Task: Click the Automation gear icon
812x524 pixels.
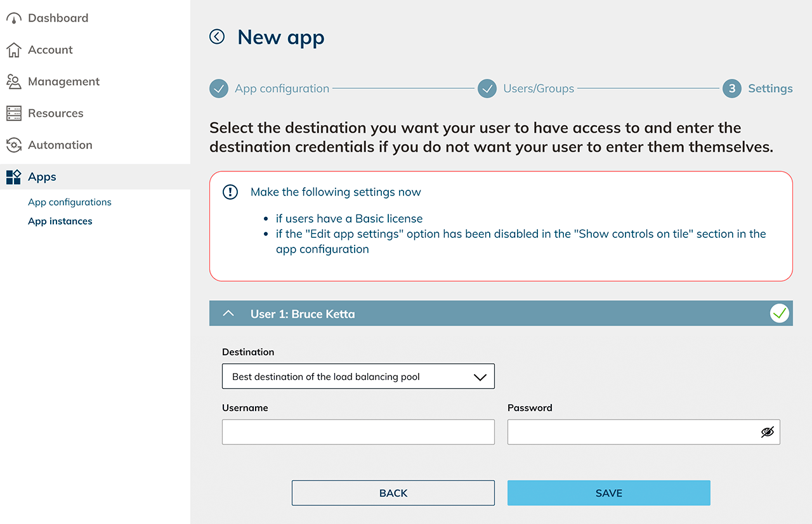Action: tap(14, 145)
